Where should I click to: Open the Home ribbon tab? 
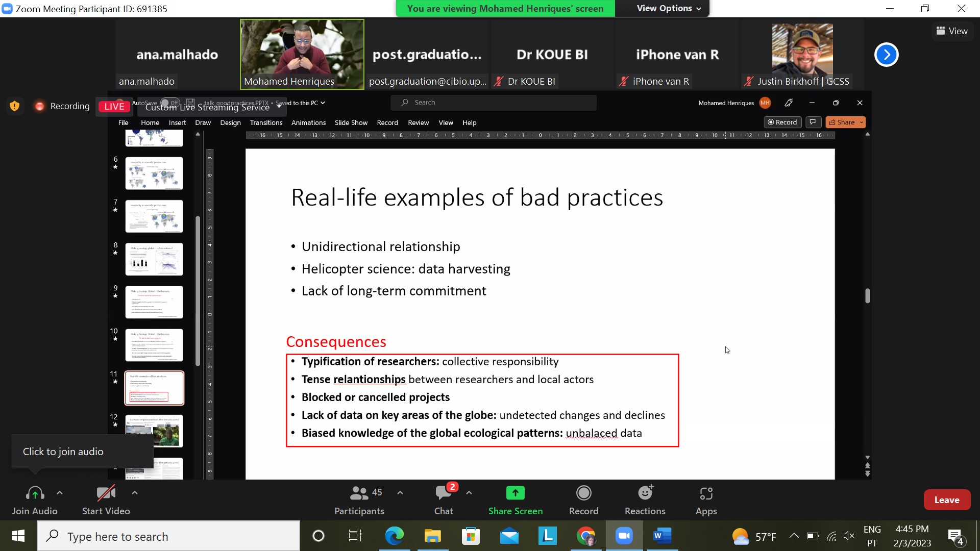coord(150,122)
